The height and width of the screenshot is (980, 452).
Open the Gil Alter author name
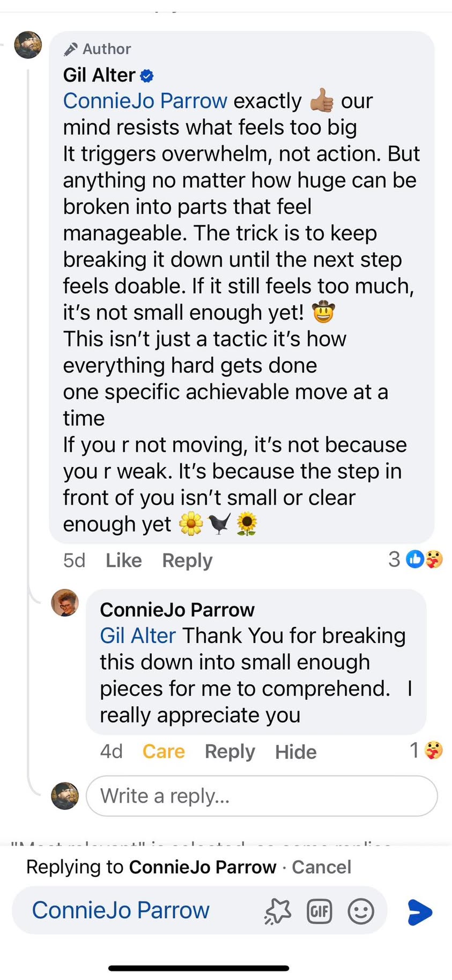[99, 75]
